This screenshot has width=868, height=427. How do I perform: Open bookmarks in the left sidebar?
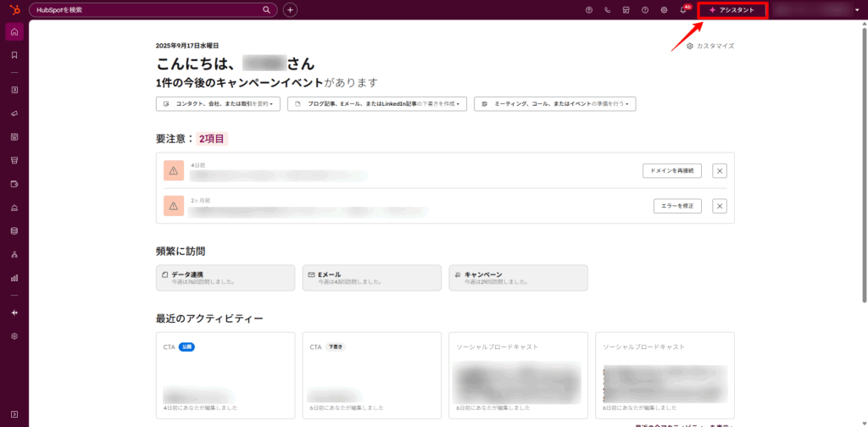click(14, 55)
